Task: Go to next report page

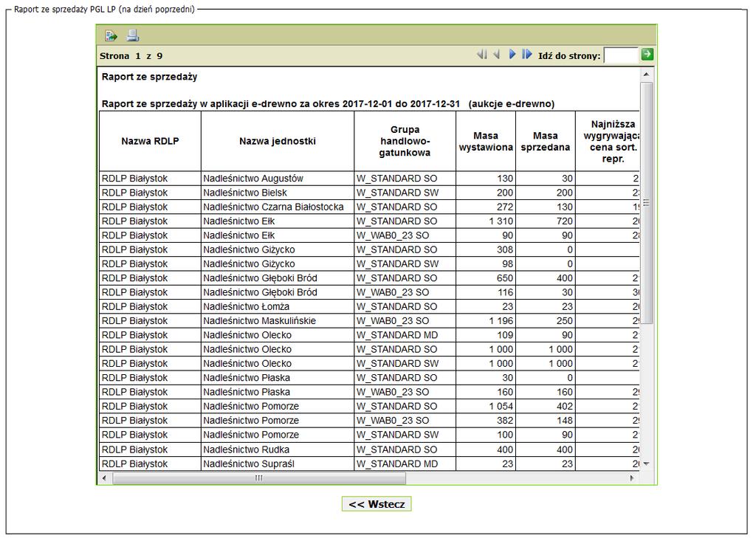Action: coord(512,55)
